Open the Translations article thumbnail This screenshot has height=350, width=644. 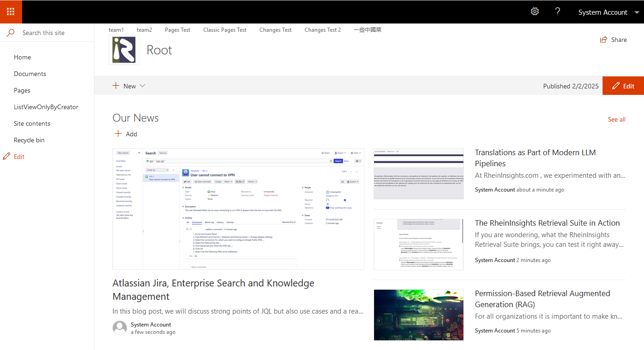(419, 174)
